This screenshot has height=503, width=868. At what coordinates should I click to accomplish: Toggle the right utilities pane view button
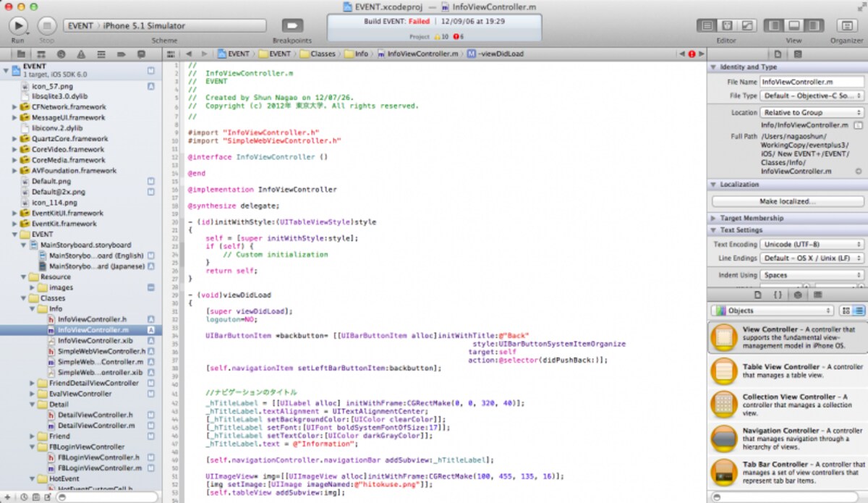click(x=813, y=25)
